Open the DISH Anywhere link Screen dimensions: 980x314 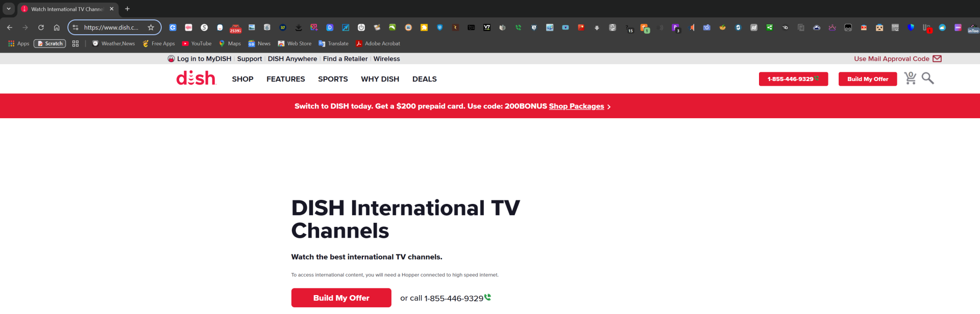tap(292, 59)
